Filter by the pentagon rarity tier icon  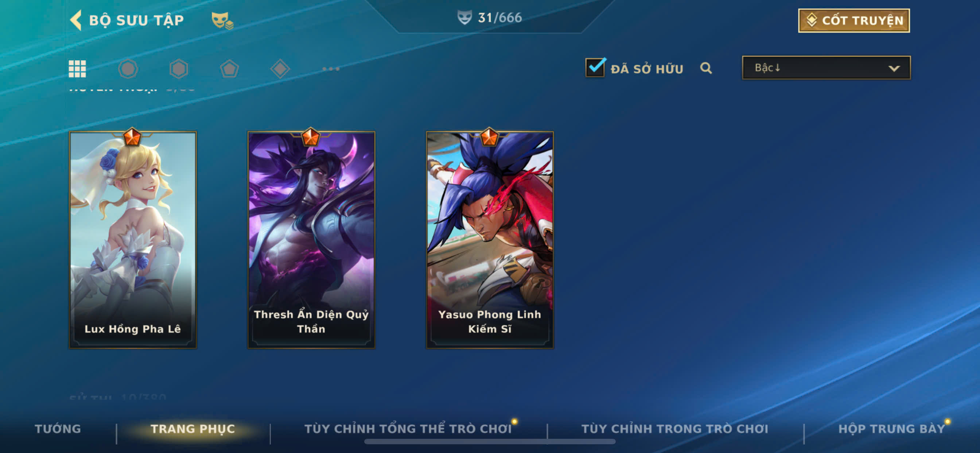point(229,69)
